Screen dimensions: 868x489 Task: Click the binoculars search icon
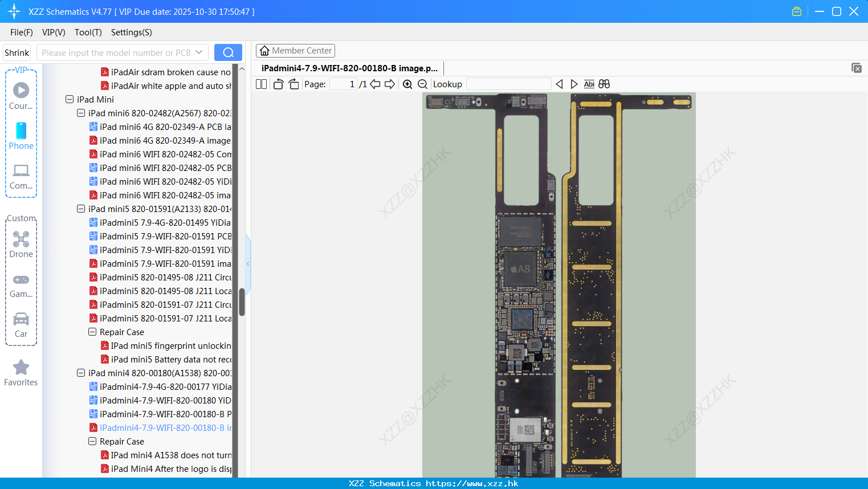click(x=604, y=84)
